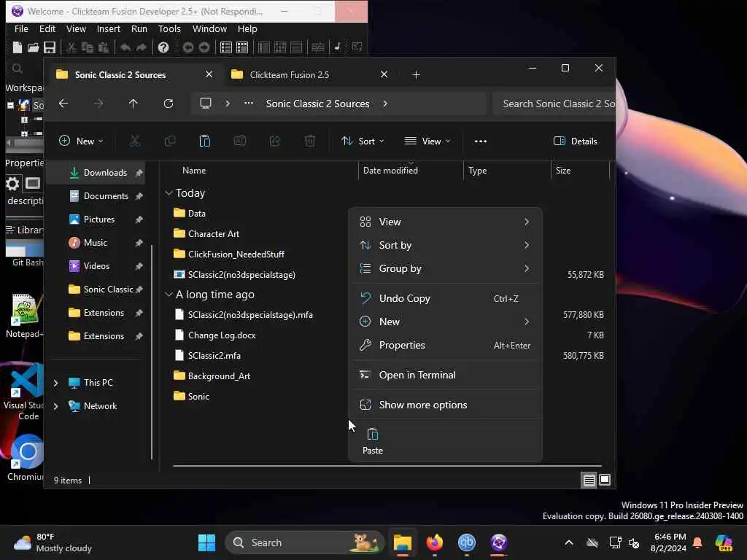Choose Undo Copy from context menu
Image resolution: width=747 pixels, height=560 pixels.
point(445,298)
